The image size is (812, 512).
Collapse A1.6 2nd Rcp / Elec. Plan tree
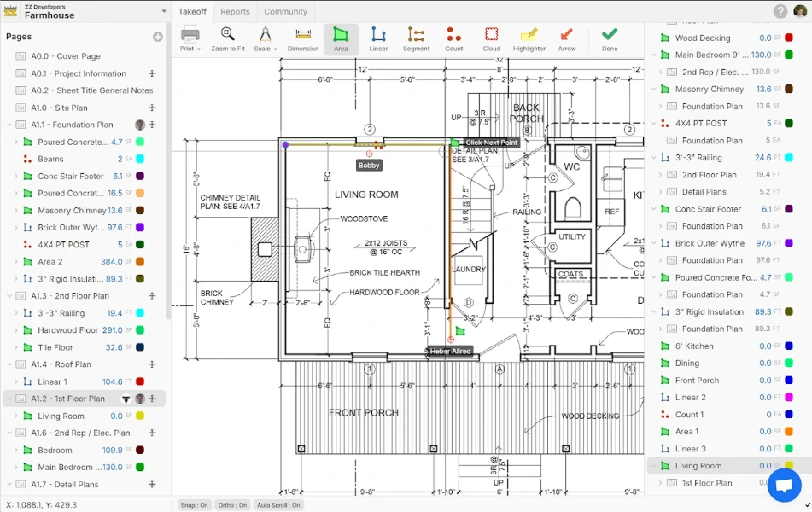point(9,433)
